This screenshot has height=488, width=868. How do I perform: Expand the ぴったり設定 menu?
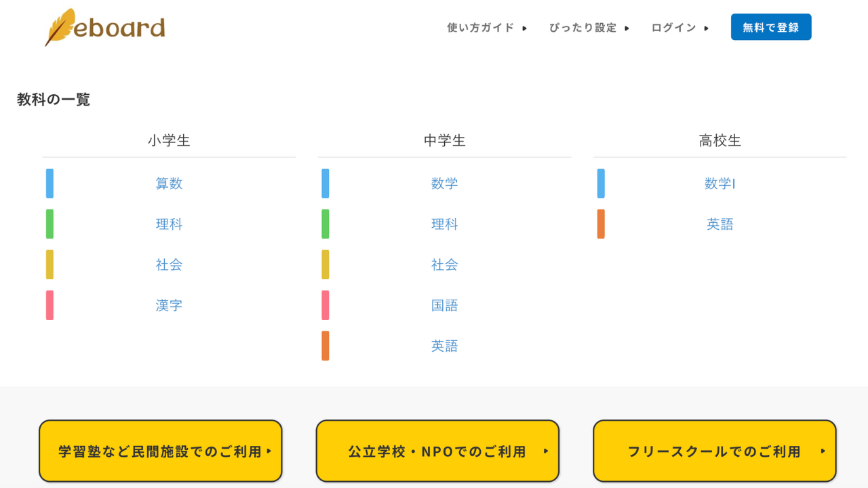[x=583, y=28]
